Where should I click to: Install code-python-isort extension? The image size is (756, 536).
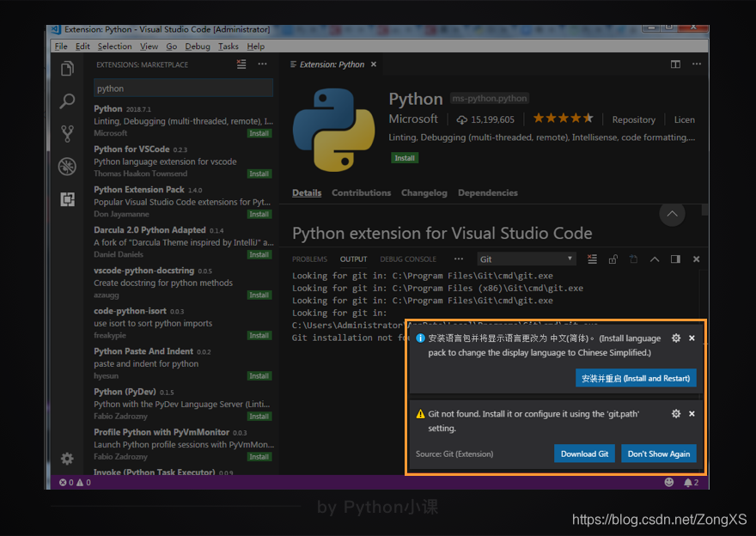click(x=259, y=336)
